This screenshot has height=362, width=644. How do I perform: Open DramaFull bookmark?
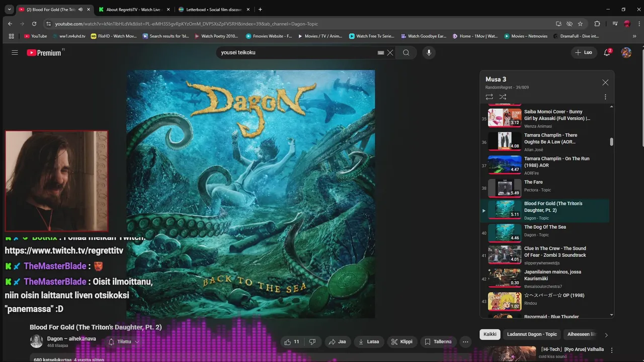[x=576, y=36]
